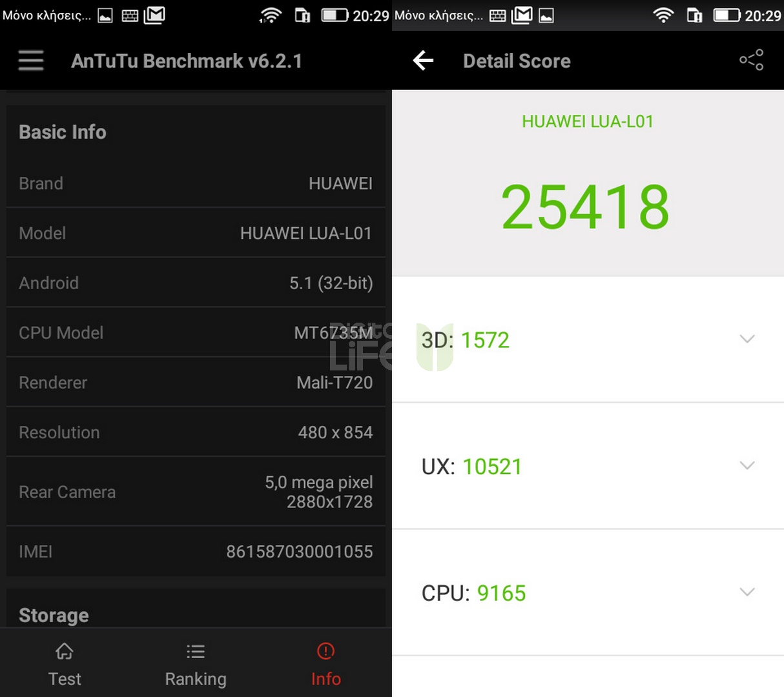
Task: Tap the Wi-Fi icon in left status bar
Action: (270, 15)
